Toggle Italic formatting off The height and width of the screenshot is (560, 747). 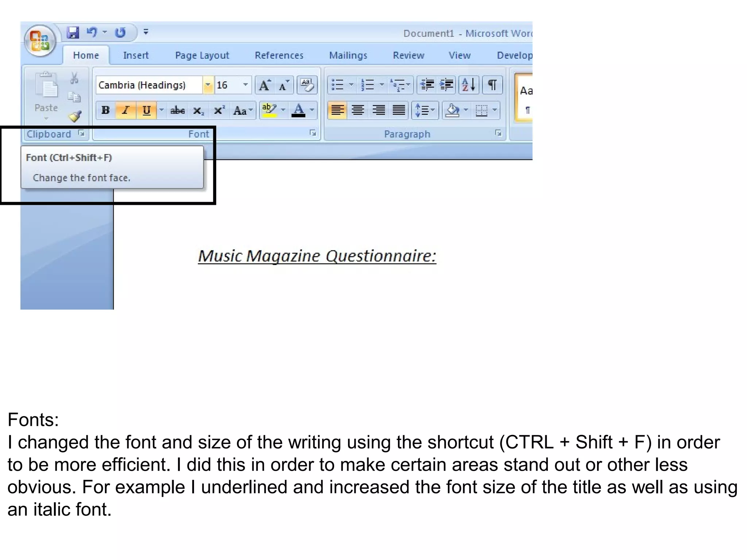click(x=126, y=110)
